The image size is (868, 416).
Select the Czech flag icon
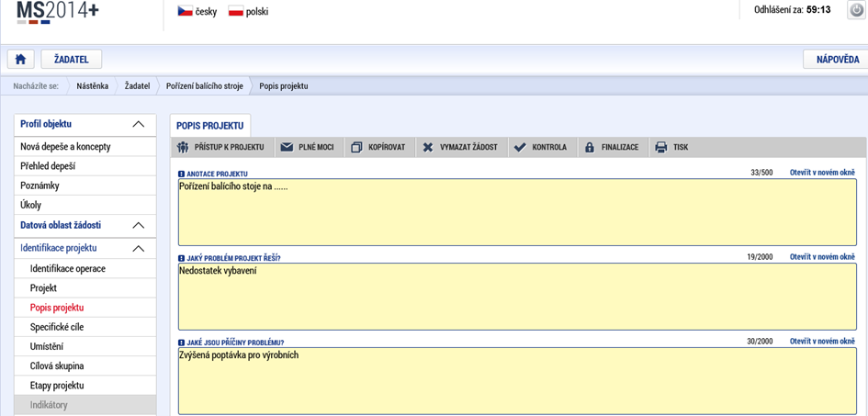click(x=185, y=11)
